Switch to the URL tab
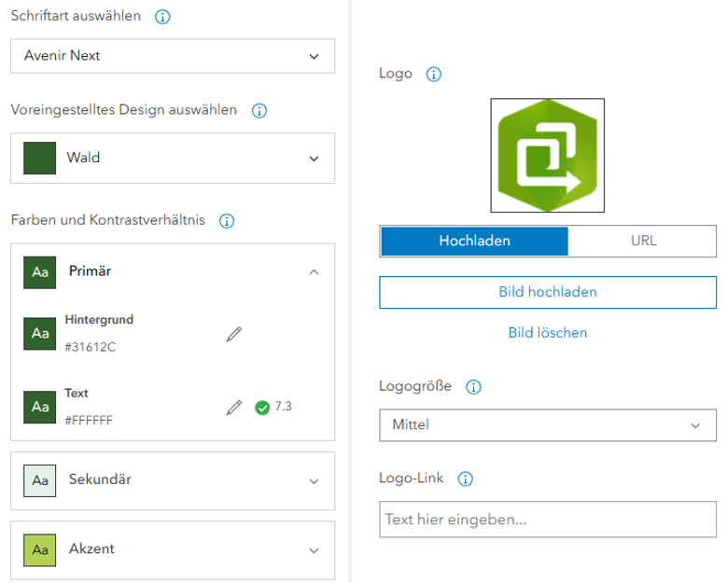Viewport: 728px width, 583px height. [643, 241]
